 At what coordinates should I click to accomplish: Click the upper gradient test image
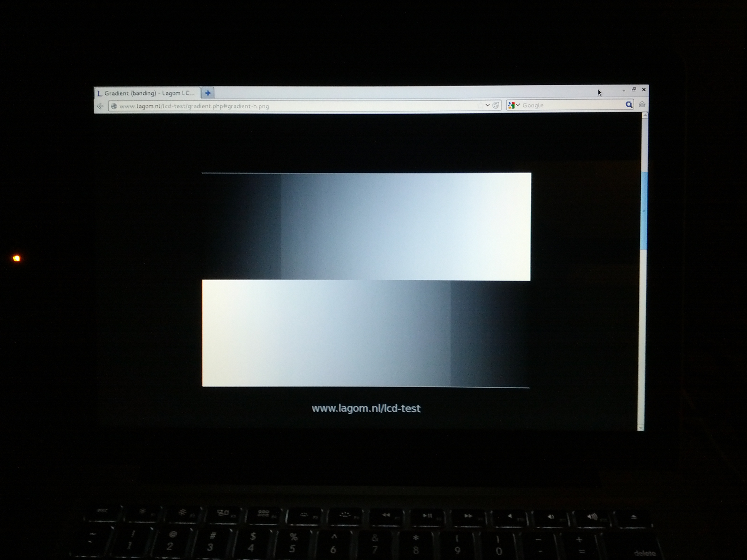coord(366,226)
